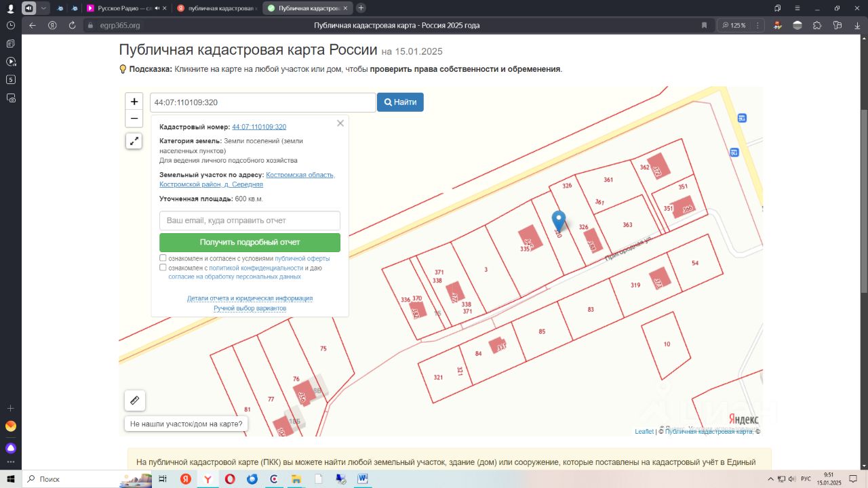868x488 pixels.
Task: Toggle fullscreen map view
Action: pos(134,141)
